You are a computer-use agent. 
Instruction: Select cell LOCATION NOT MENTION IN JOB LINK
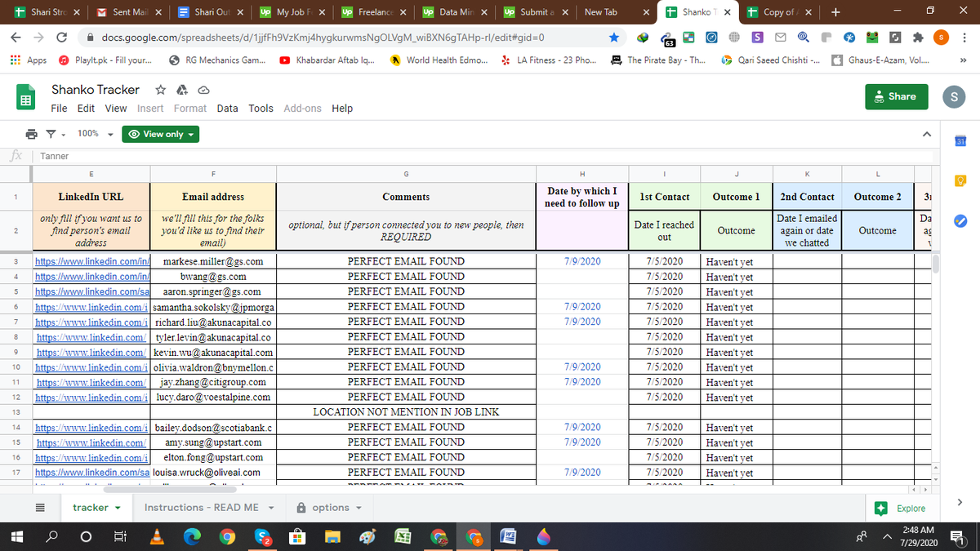(406, 411)
